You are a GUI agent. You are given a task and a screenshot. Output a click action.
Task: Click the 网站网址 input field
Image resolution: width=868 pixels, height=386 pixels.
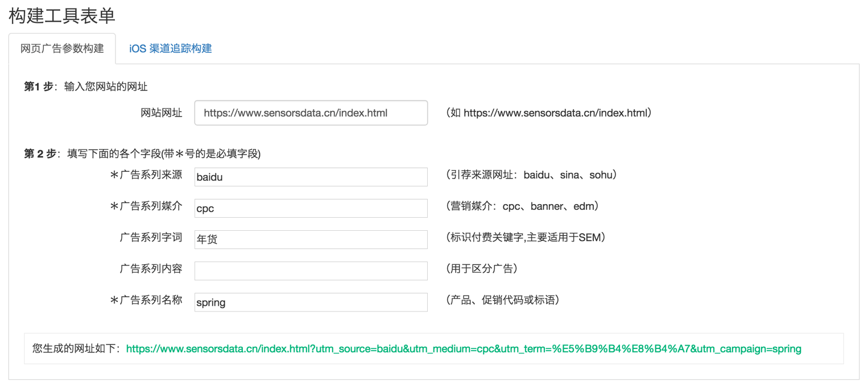coord(311,113)
